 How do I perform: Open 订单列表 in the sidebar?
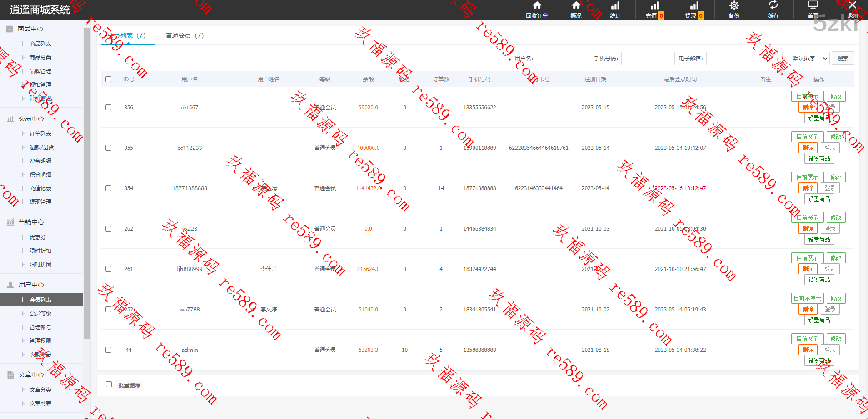40,134
